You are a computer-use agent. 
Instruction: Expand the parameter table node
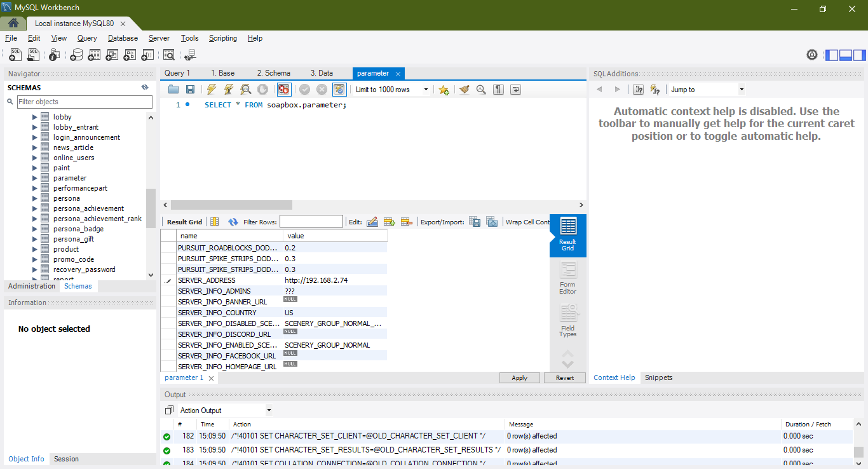(35, 178)
